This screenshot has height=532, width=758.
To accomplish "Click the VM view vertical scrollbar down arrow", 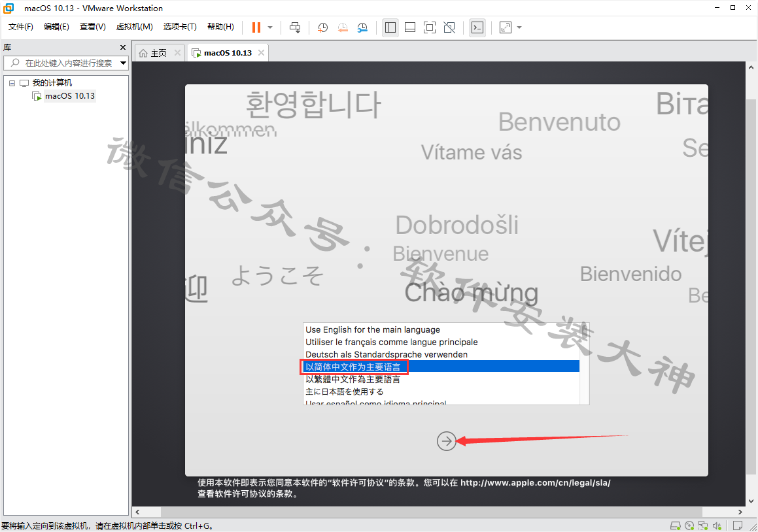I will pyautogui.click(x=751, y=501).
